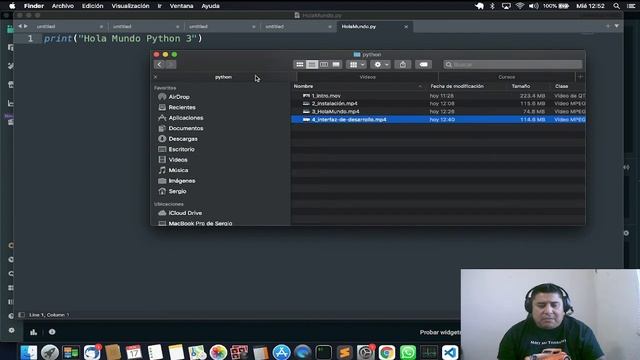Image resolution: width=640 pixels, height=360 pixels.
Task: Switch Finder to icon view
Action: coord(300,64)
